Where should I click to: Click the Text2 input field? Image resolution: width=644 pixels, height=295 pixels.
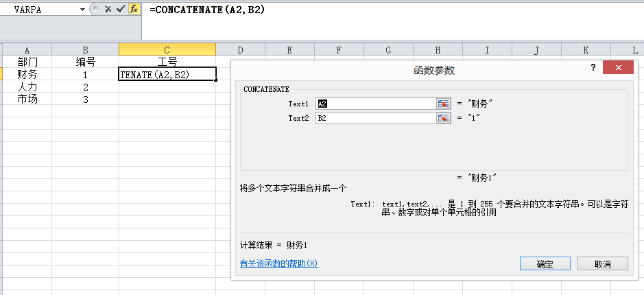point(375,118)
